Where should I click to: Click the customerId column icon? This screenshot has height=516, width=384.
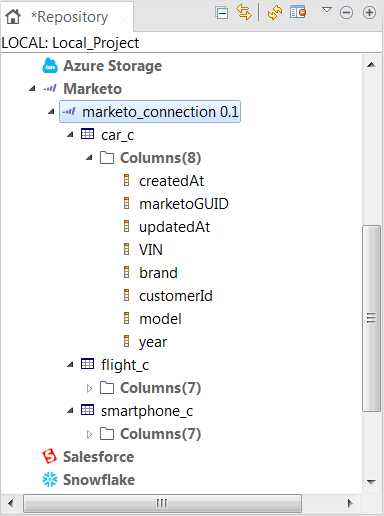click(126, 295)
